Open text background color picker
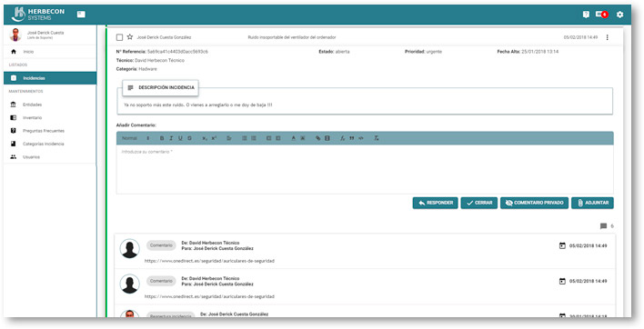 [x=303, y=138]
